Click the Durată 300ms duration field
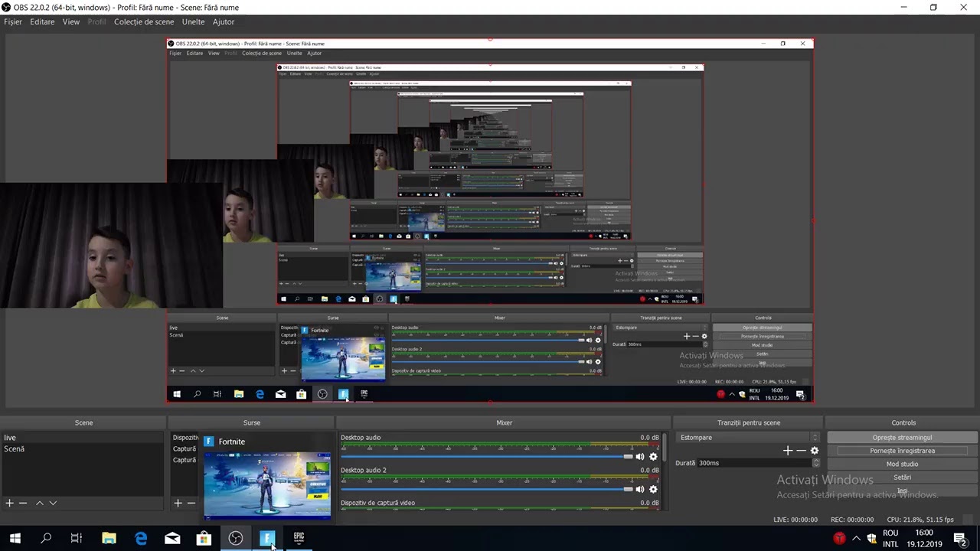 754,463
